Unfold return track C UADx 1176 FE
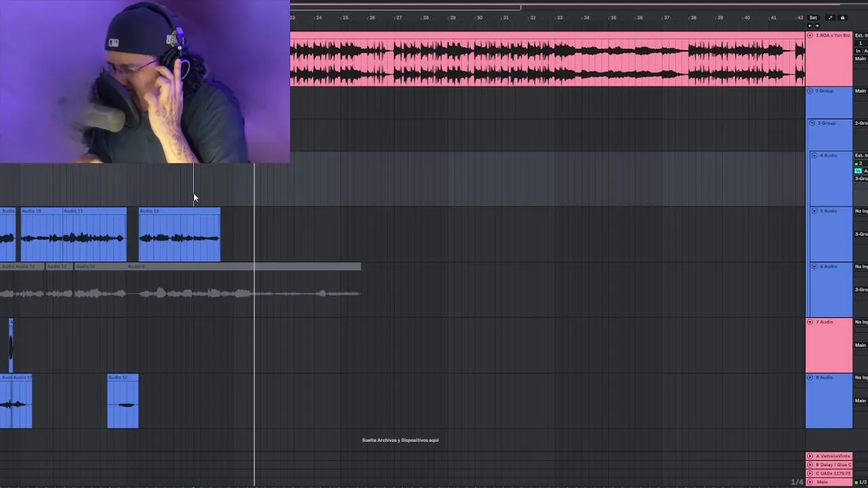The image size is (868, 488). (810, 473)
